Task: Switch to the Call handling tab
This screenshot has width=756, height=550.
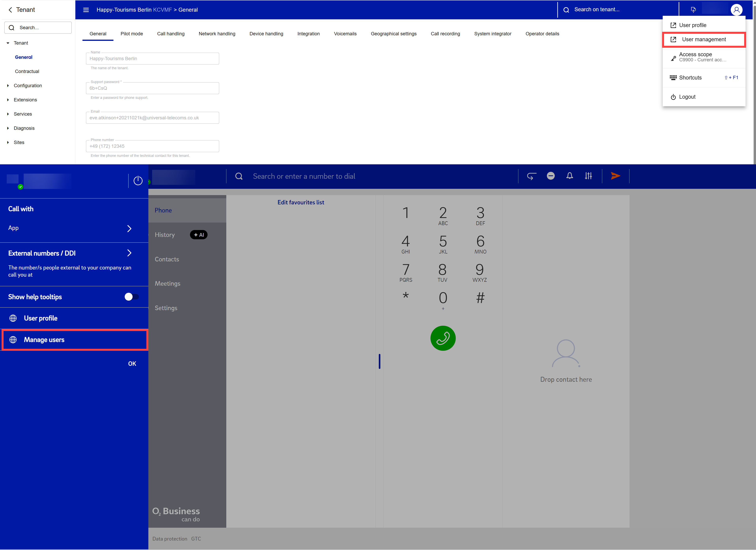Action: coord(171,34)
